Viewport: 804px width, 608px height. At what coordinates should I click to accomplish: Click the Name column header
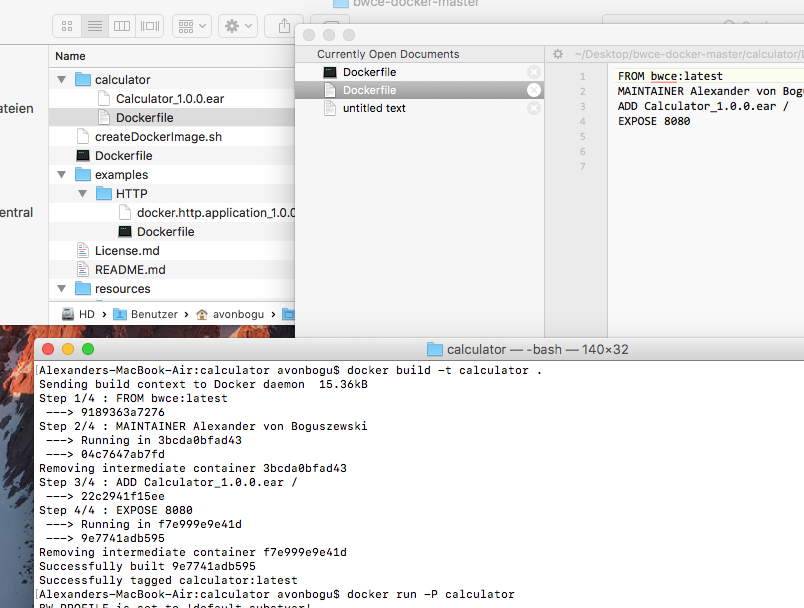(x=71, y=56)
